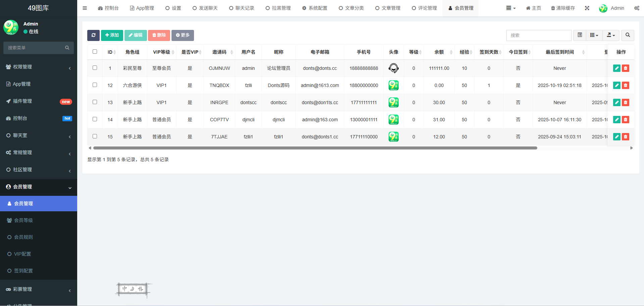This screenshot has width=644, height=306.
Task: Check the select-all checkbox in table header
Action: (95, 52)
